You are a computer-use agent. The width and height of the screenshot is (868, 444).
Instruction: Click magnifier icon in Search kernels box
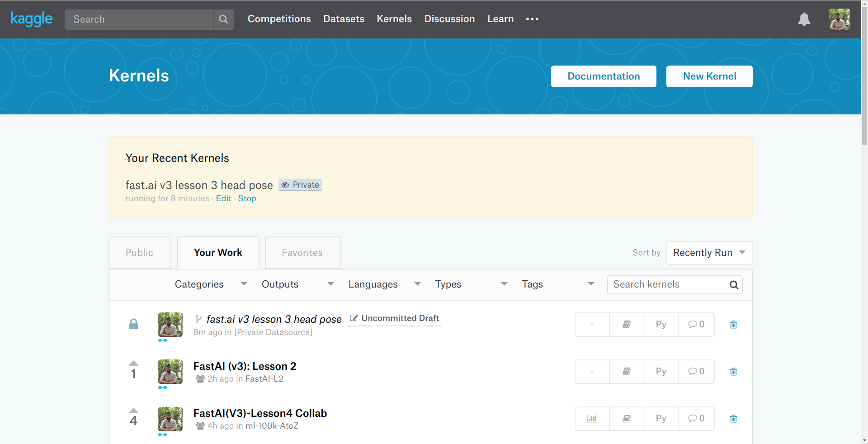(x=734, y=285)
